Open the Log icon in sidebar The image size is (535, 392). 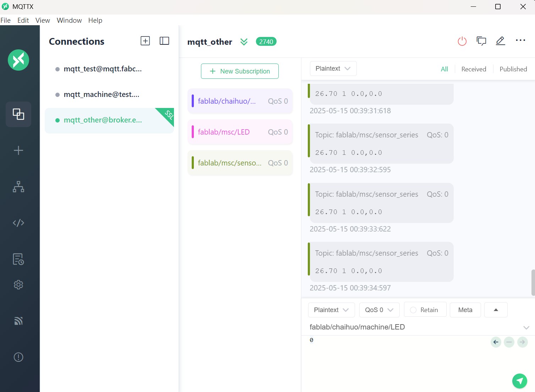18,259
